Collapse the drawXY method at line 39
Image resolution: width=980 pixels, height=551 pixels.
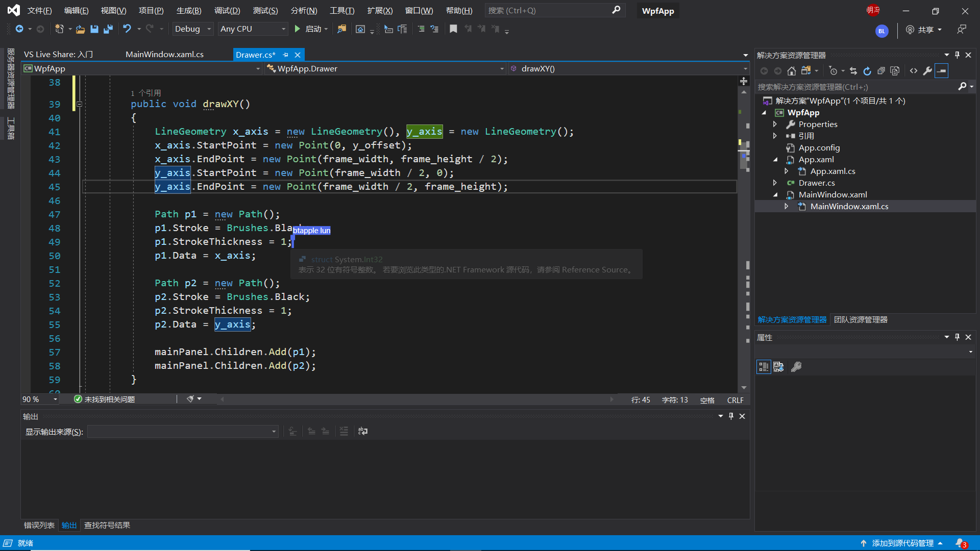click(79, 104)
